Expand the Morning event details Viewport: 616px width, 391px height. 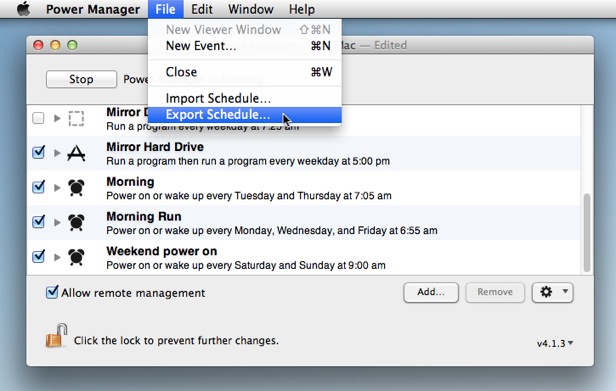pyautogui.click(x=57, y=187)
